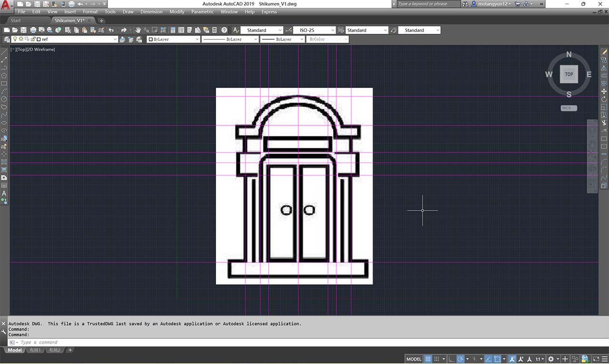Select the Rotate tool in modify toolbar
Image resolution: width=609 pixels, height=364 pixels.
(x=604, y=99)
